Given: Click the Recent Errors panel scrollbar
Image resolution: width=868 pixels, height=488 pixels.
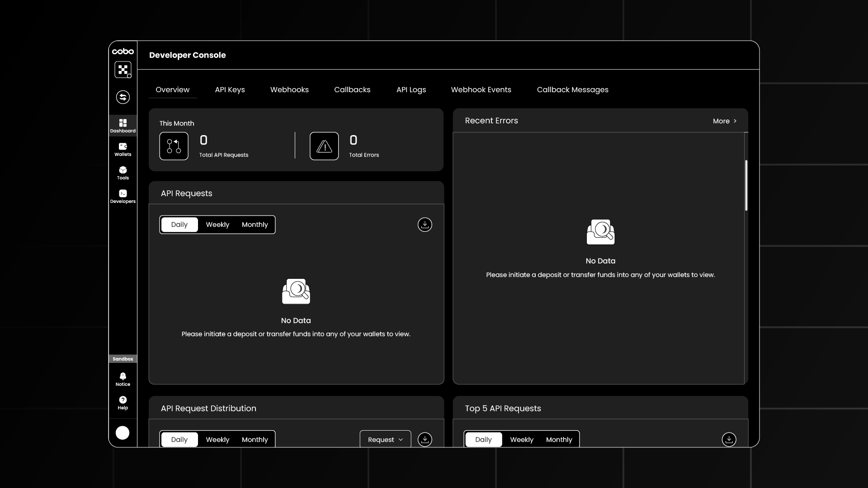Looking at the screenshot, I should tap(746, 185).
